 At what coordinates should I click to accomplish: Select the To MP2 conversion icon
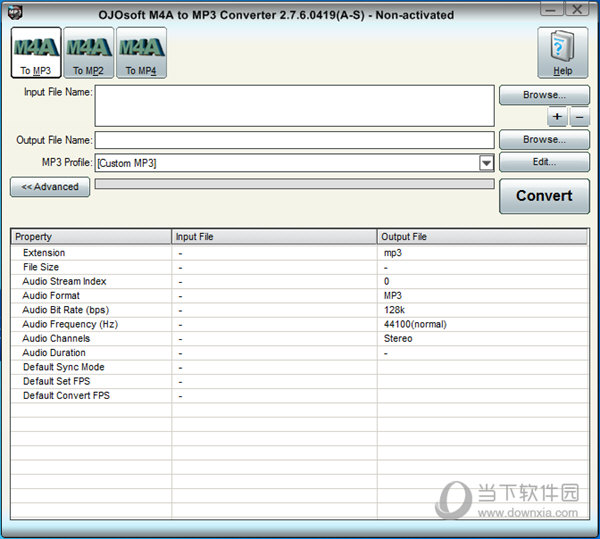coord(89,52)
